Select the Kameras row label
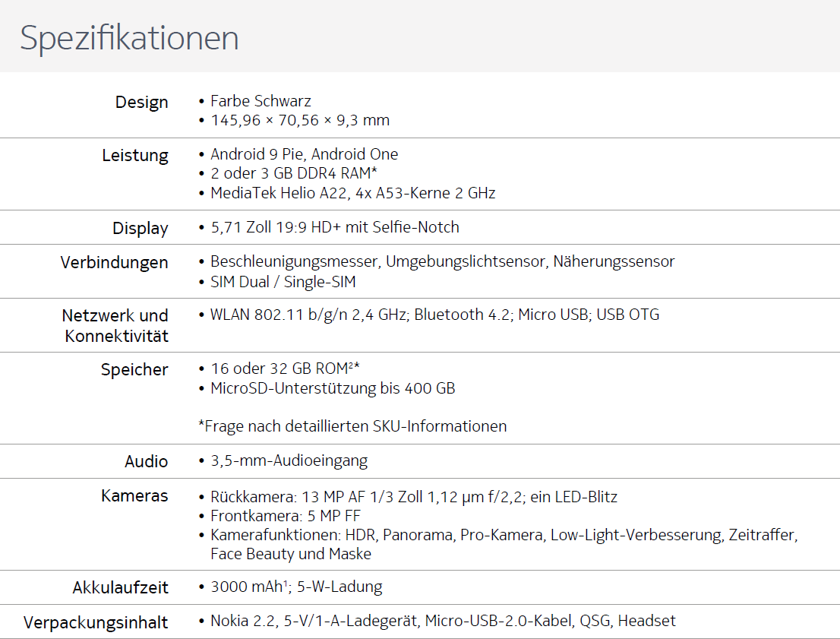 tap(134, 496)
